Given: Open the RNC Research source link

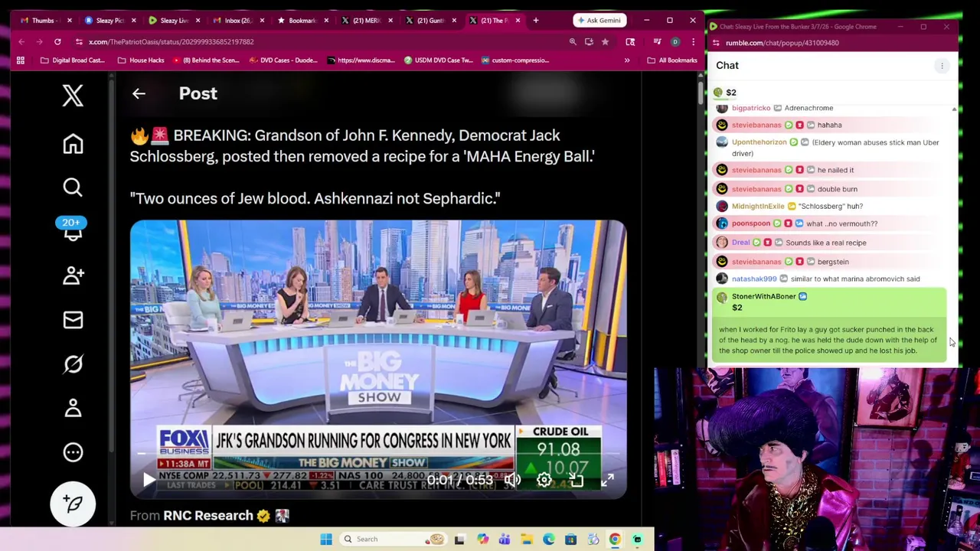Looking at the screenshot, I should click(207, 516).
